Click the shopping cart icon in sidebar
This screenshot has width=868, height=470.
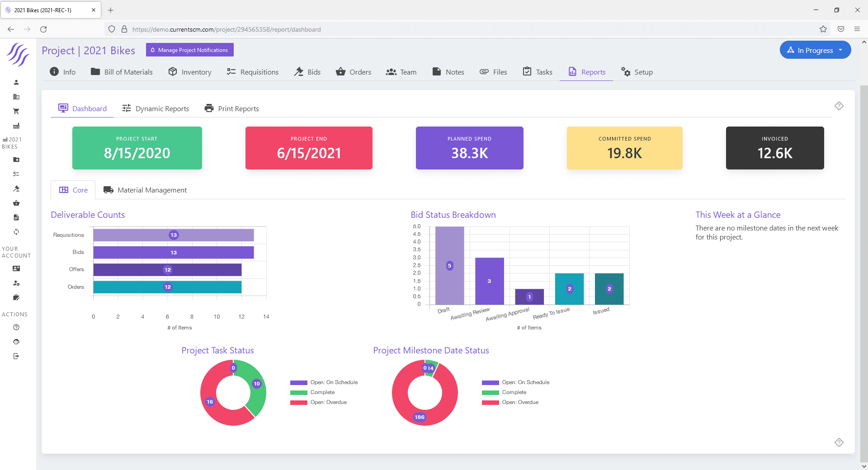click(x=16, y=111)
